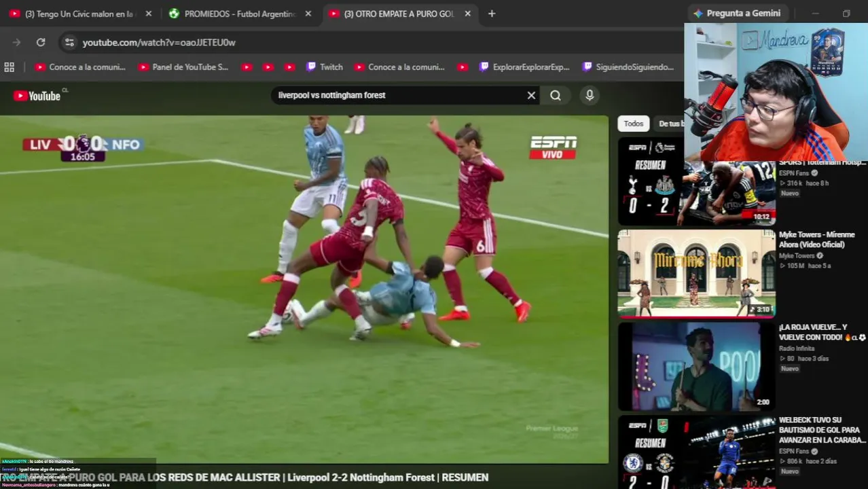Select the 'Todos' filter chip
Viewport: 868px width, 489px height.
pyautogui.click(x=634, y=124)
